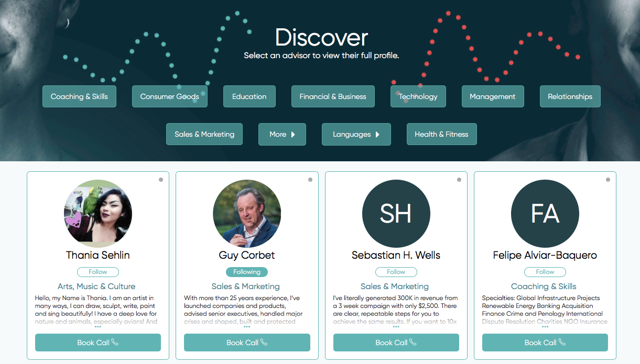The height and width of the screenshot is (364, 640).
Task: Follow Felipe Alviar-Baquero
Action: click(x=545, y=272)
